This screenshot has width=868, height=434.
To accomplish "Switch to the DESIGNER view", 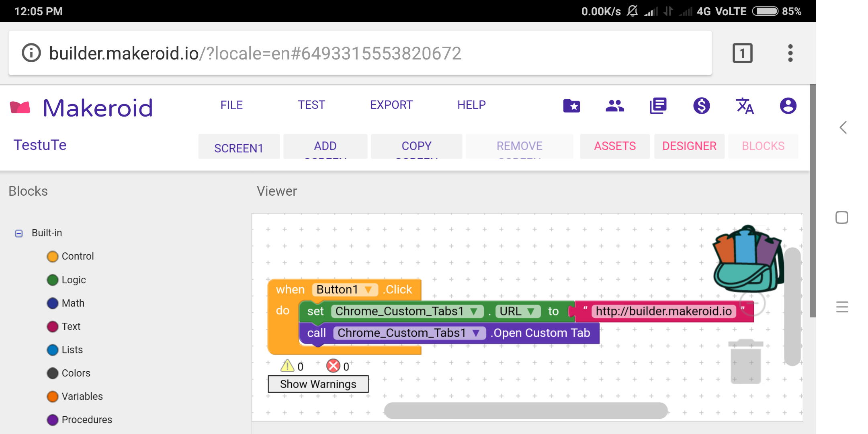I will (x=689, y=146).
